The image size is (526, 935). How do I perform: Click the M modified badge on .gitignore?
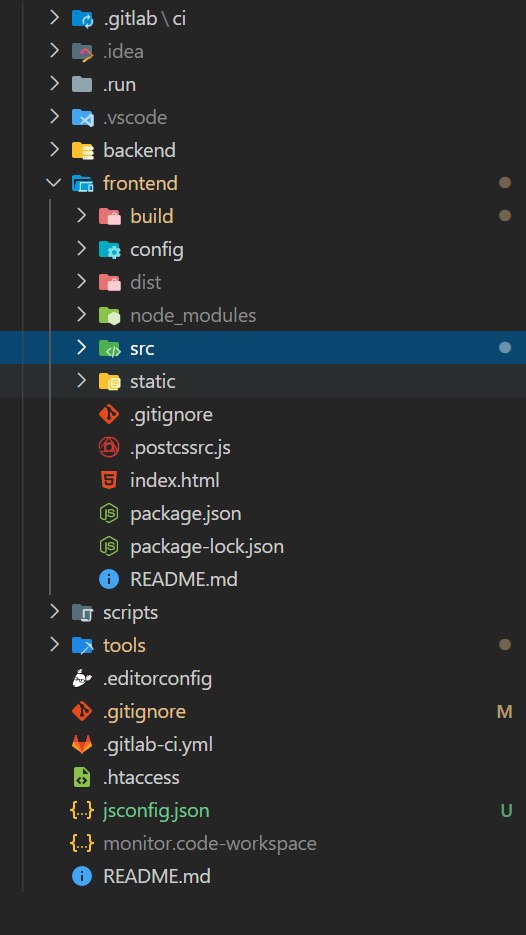click(x=505, y=711)
